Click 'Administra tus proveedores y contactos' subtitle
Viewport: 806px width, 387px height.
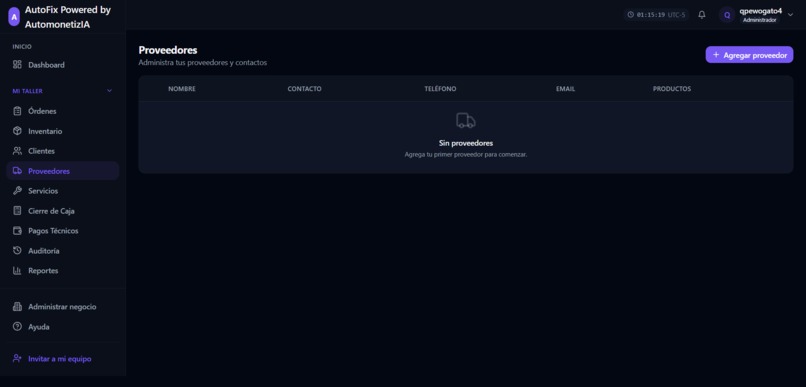coord(203,63)
